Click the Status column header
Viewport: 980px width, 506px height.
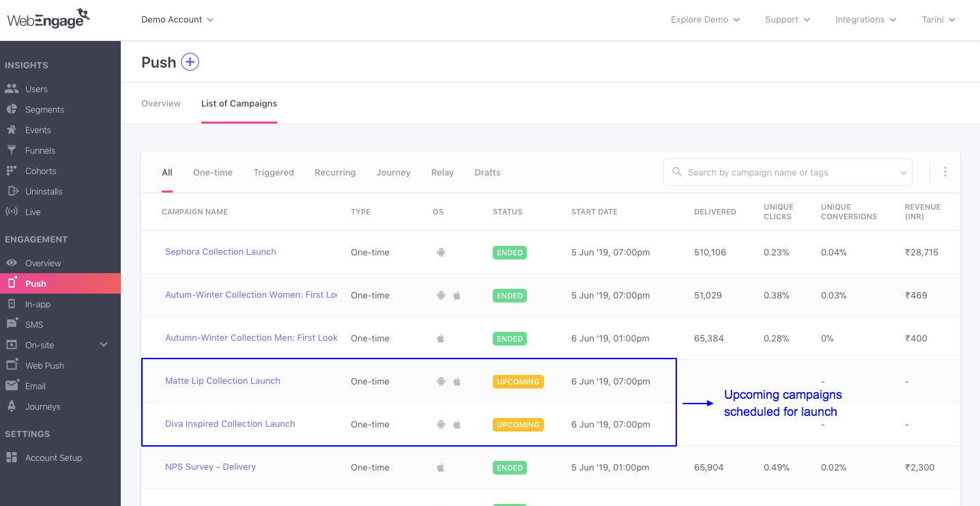tap(507, 212)
